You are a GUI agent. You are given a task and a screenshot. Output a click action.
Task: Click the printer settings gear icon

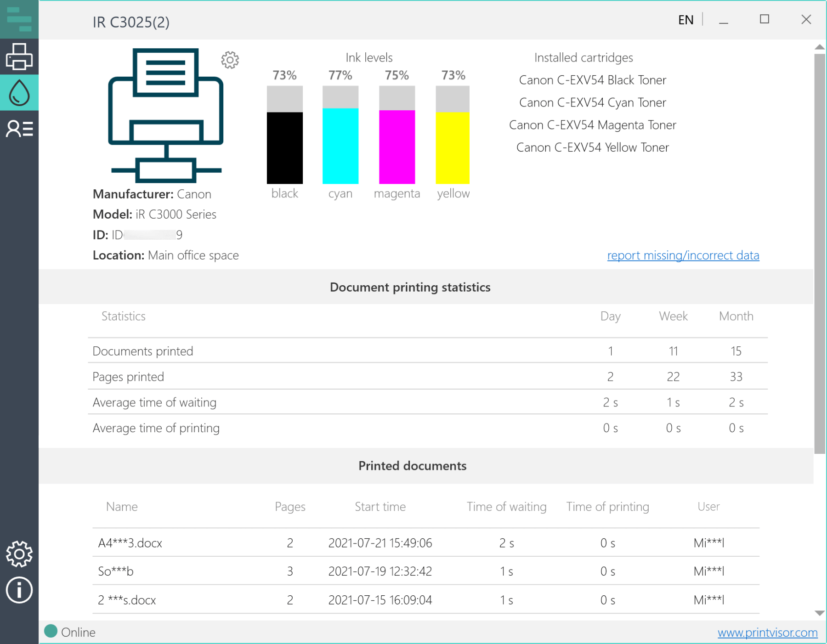pos(230,60)
